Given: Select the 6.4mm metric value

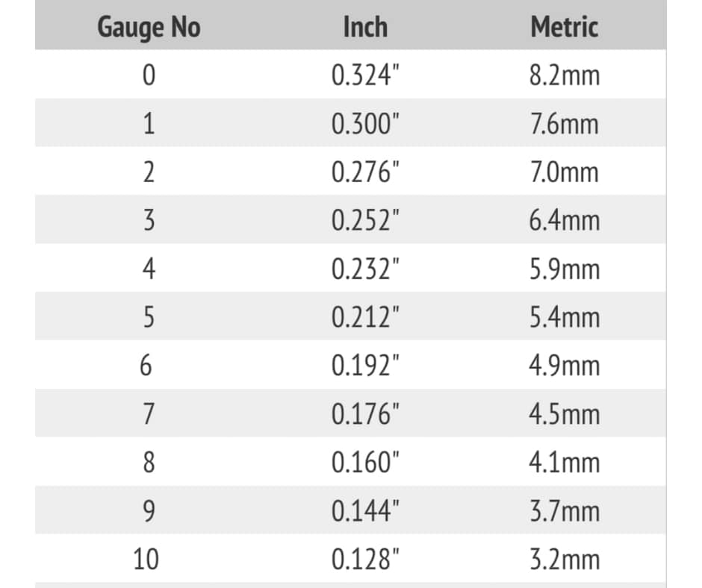Looking at the screenshot, I should [x=564, y=221].
